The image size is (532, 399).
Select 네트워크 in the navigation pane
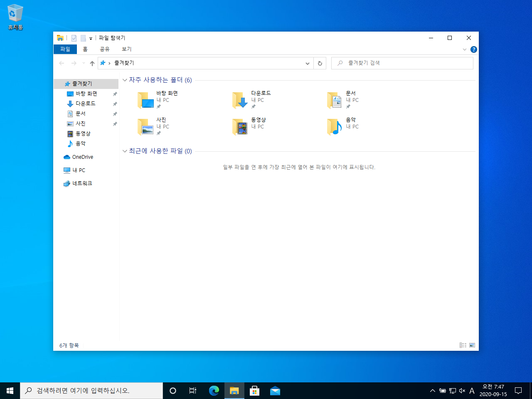pyautogui.click(x=86, y=183)
